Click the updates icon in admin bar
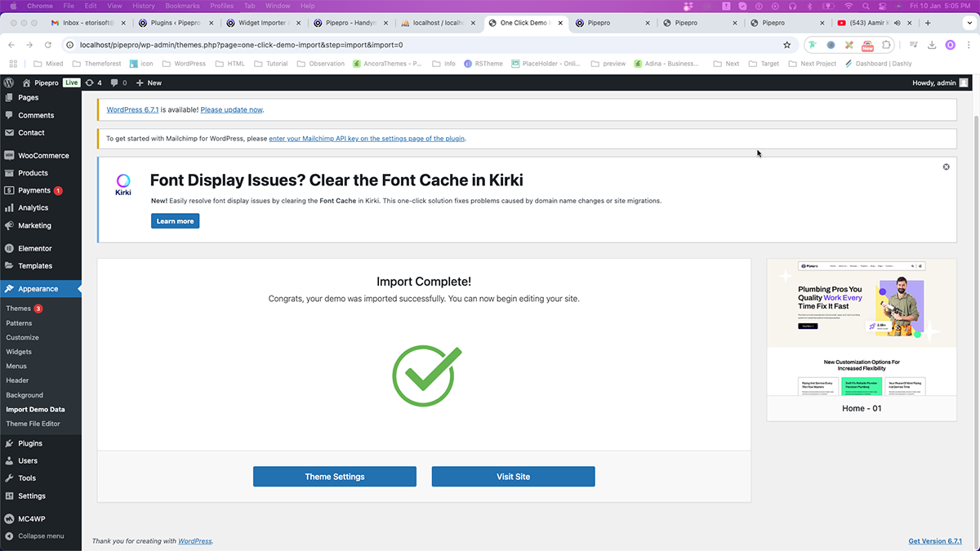Image resolution: width=980 pixels, height=551 pixels. (x=90, y=82)
